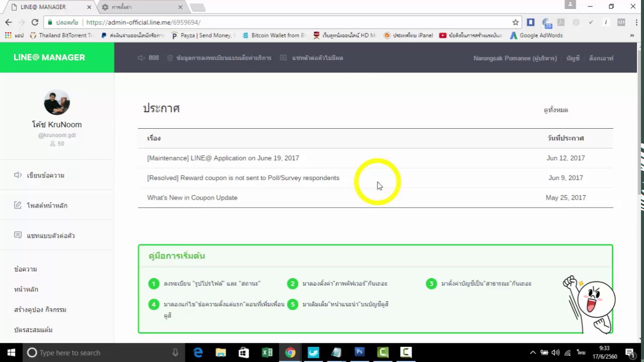Switch to the second browser tab

pos(142,7)
